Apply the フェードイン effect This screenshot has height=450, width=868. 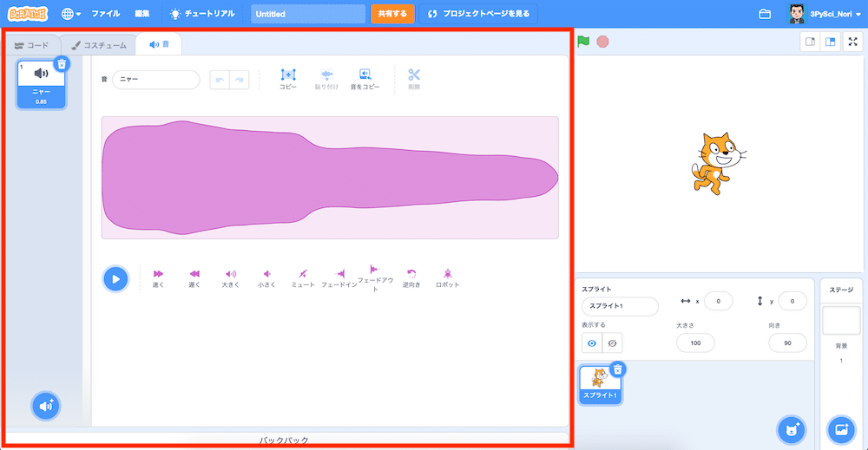[339, 278]
